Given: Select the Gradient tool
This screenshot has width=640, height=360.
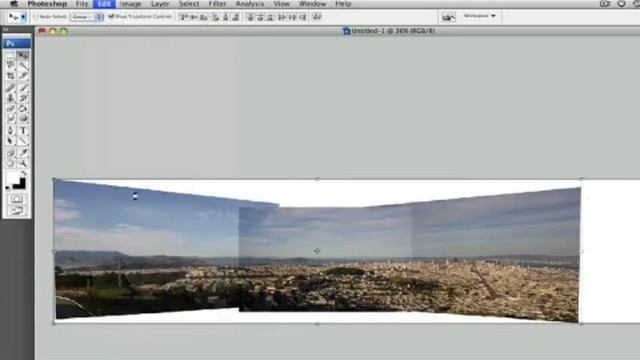Looking at the screenshot, I should pos(23,109).
